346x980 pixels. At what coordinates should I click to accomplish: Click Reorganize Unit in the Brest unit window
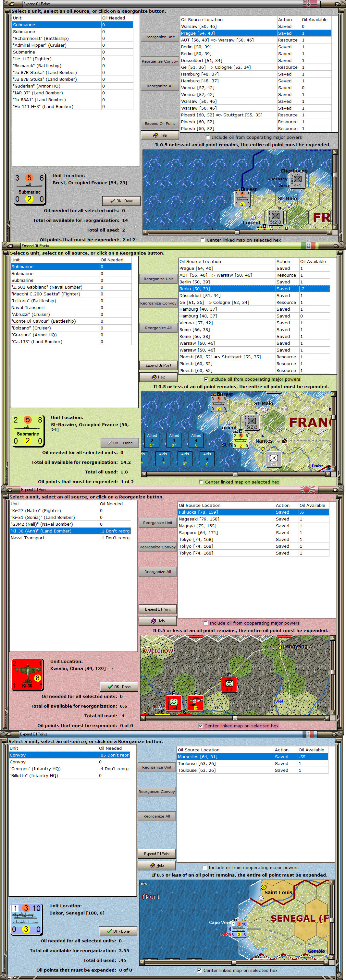point(160,37)
